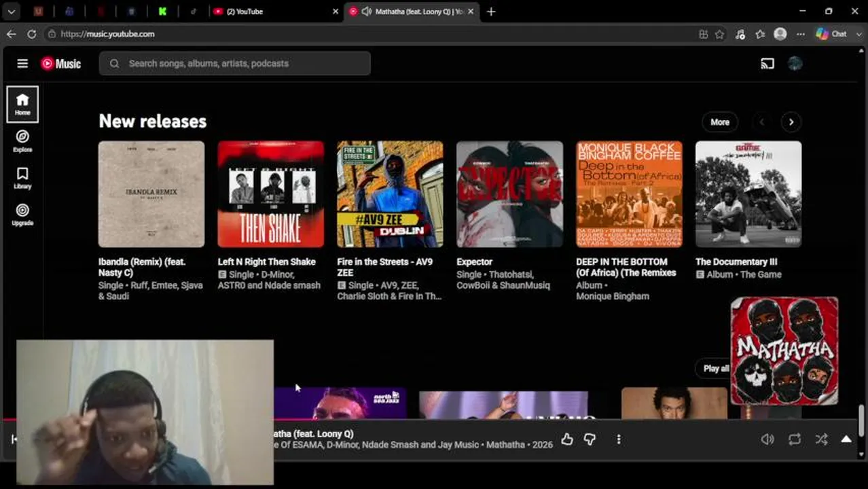Image resolution: width=868 pixels, height=489 pixels.
Task: Click the site info icon beside the URL
Action: (52, 34)
